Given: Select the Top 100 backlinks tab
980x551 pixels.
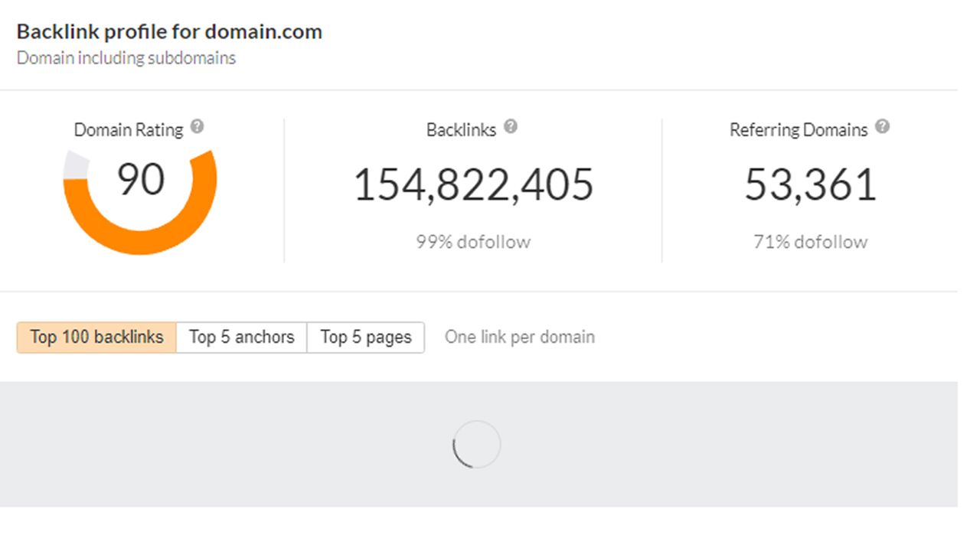Looking at the screenshot, I should pyautogui.click(x=96, y=337).
